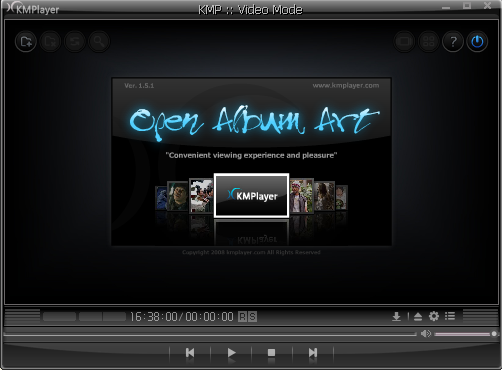Click the remove folder icon
This screenshot has height=370, width=502.
click(50, 42)
